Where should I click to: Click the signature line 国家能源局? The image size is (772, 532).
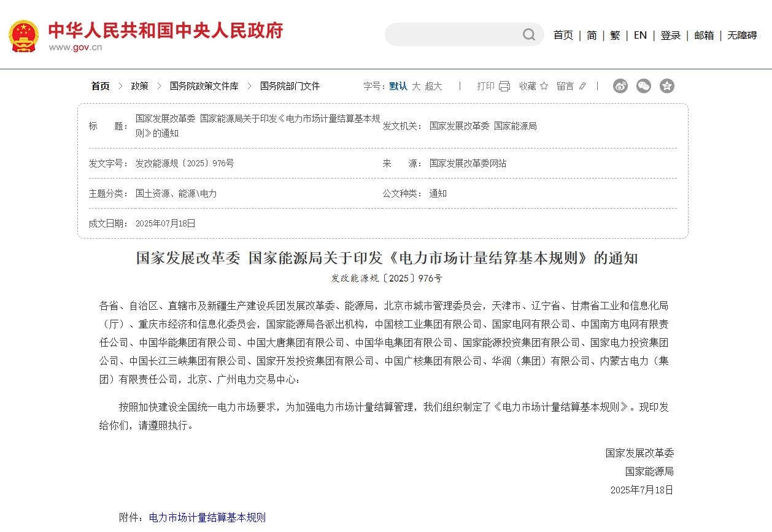click(649, 471)
